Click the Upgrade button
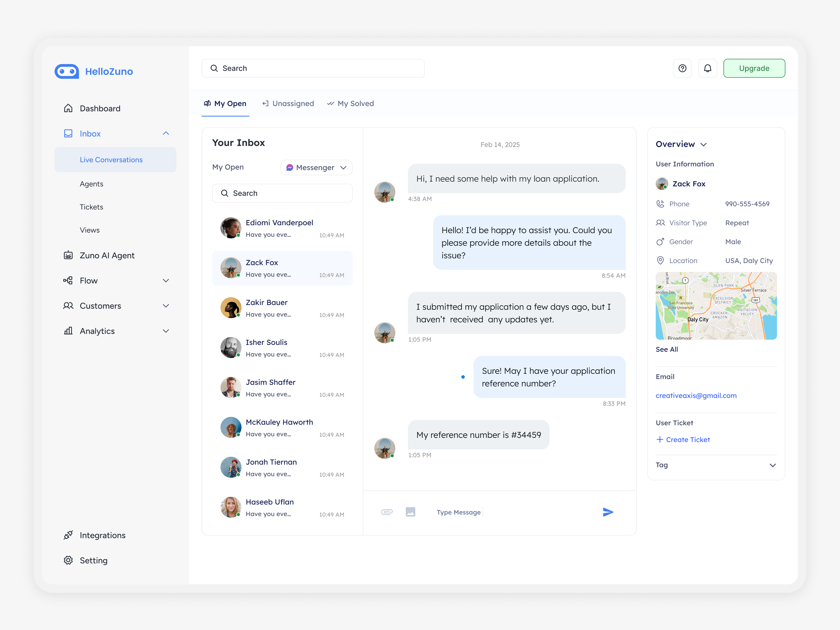This screenshot has width=840, height=630. click(754, 68)
